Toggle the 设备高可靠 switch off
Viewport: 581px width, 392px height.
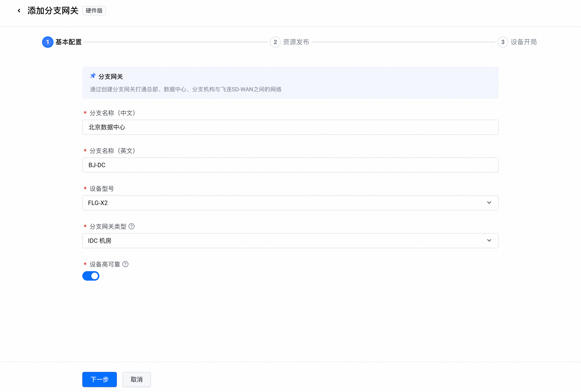(91, 276)
